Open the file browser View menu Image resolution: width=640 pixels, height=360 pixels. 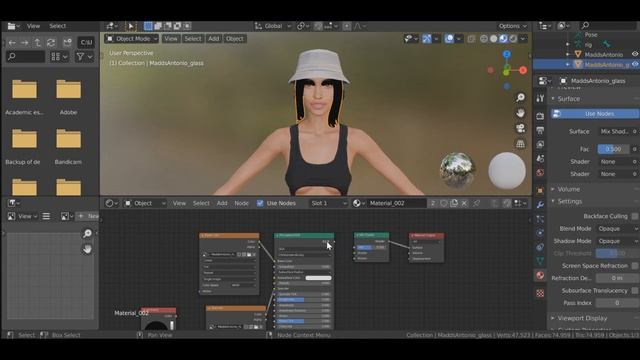tap(33, 26)
